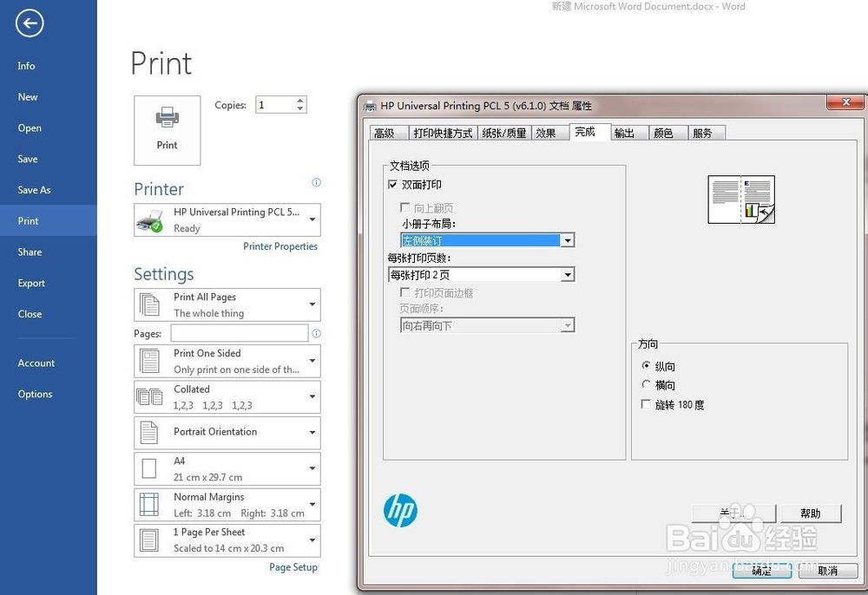
Task: Open Word Options
Action: coord(48,394)
